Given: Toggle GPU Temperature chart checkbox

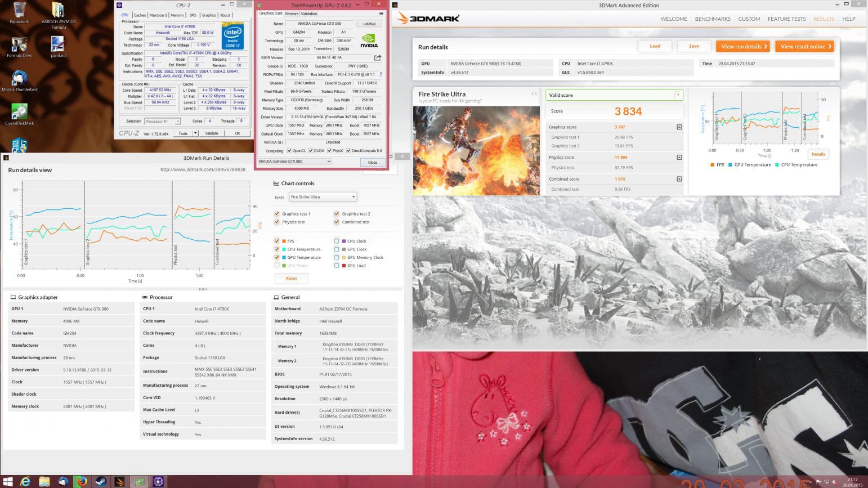Looking at the screenshot, I should pos(277,257).
